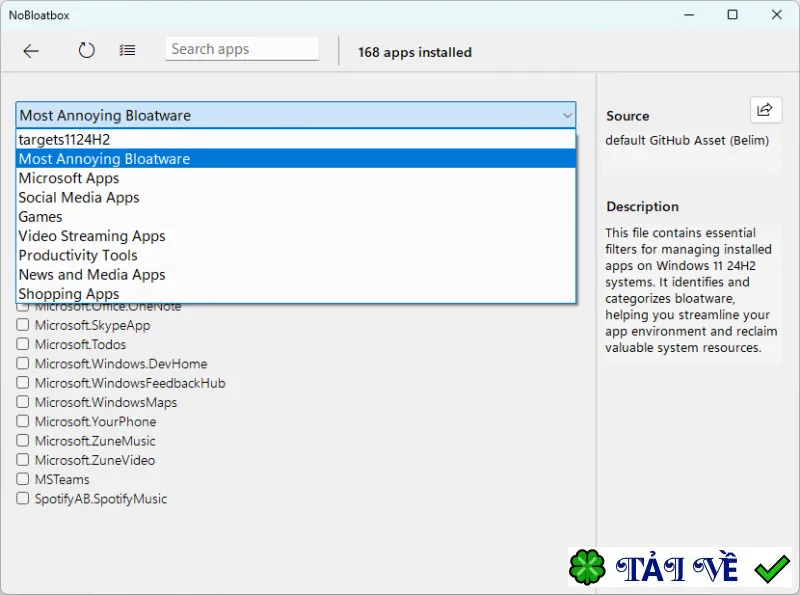The height and width of the screenshot is (595, 800).
Task: Select the Social Media Apps option
Action: click(296, 197)
